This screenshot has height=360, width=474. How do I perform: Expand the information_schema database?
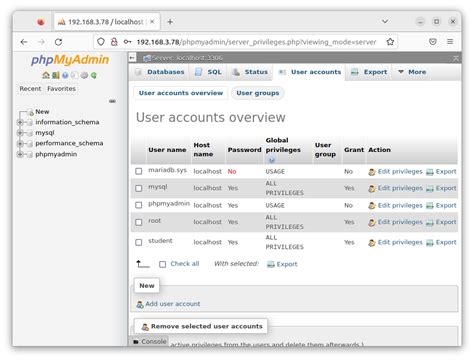(x=20, y=122)
